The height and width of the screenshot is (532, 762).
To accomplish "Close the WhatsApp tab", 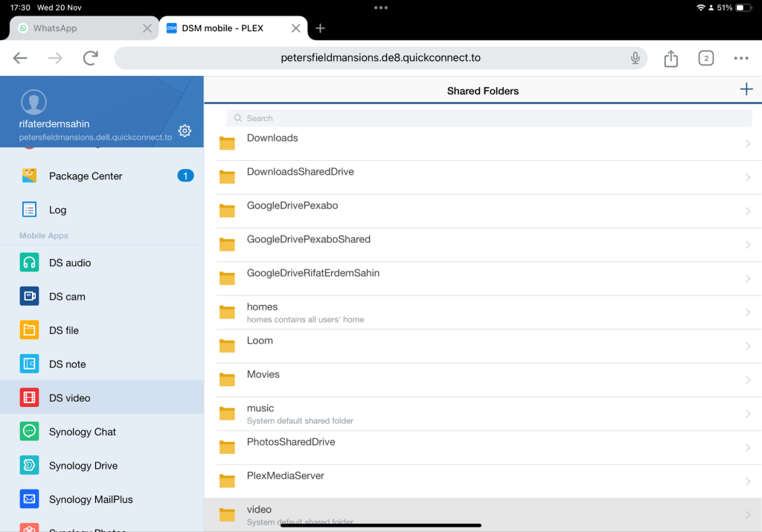I will 147,28.
